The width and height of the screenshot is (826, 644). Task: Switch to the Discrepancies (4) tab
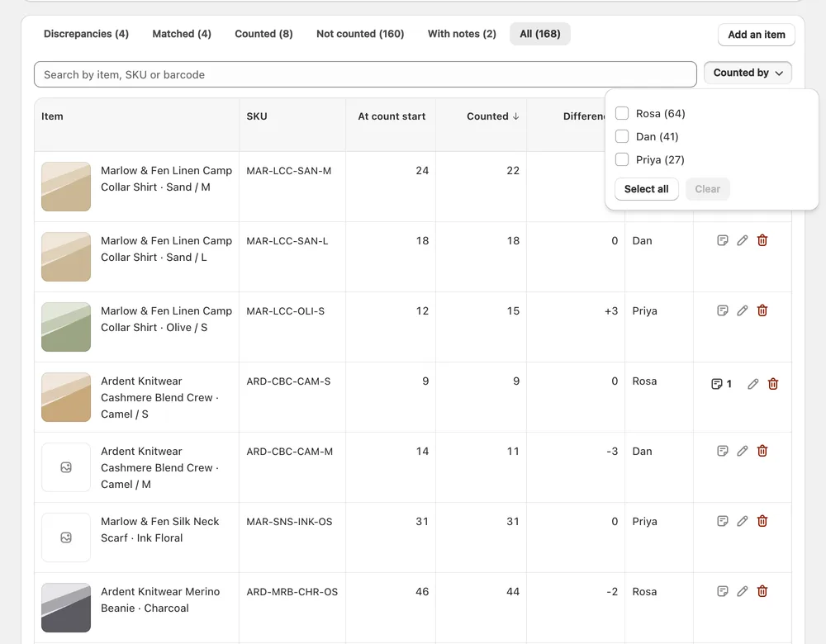(x=86, y=34)
